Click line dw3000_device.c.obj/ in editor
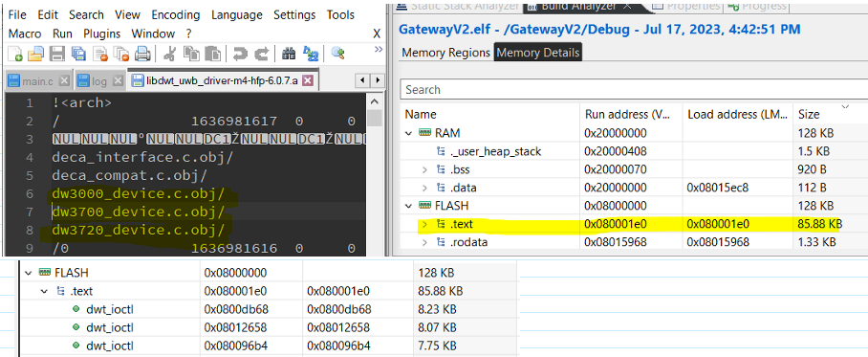This screenshot has height=357, width=868. point(139,194)
